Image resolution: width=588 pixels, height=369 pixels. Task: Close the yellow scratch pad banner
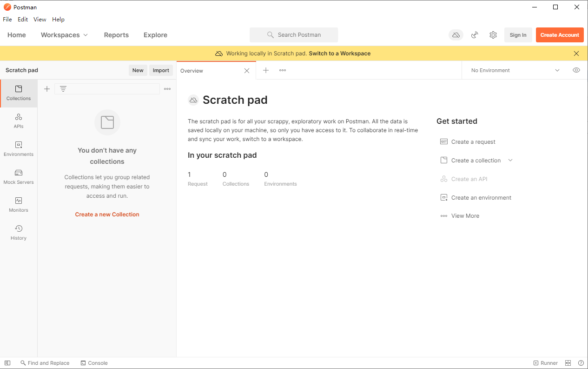576,54
